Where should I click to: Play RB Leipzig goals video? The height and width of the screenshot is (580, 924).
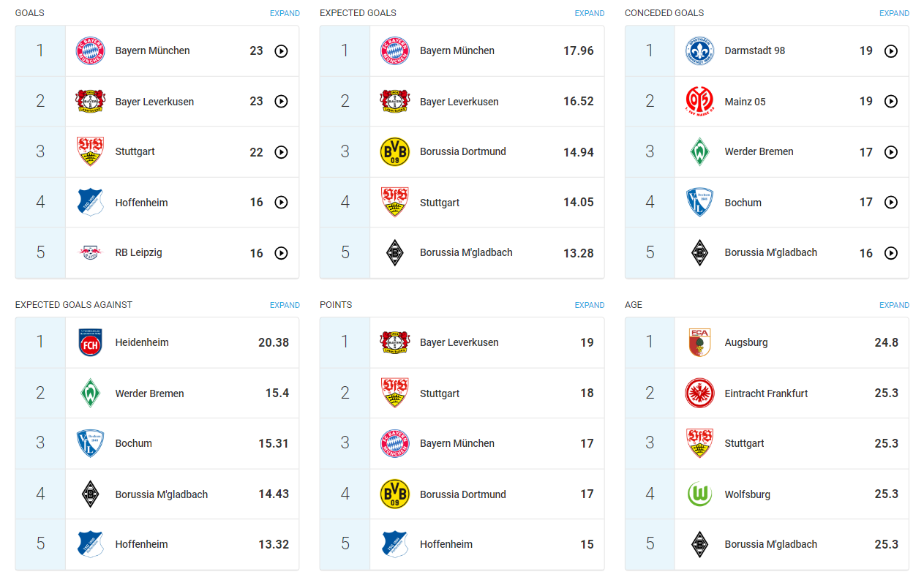[281, 253]
